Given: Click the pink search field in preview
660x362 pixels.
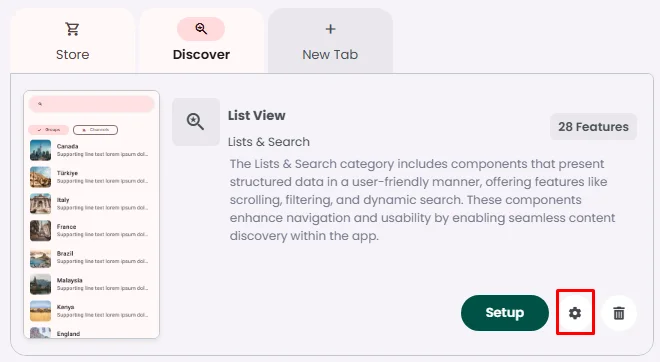Looking at the screenshot, I should coord(92,104).
